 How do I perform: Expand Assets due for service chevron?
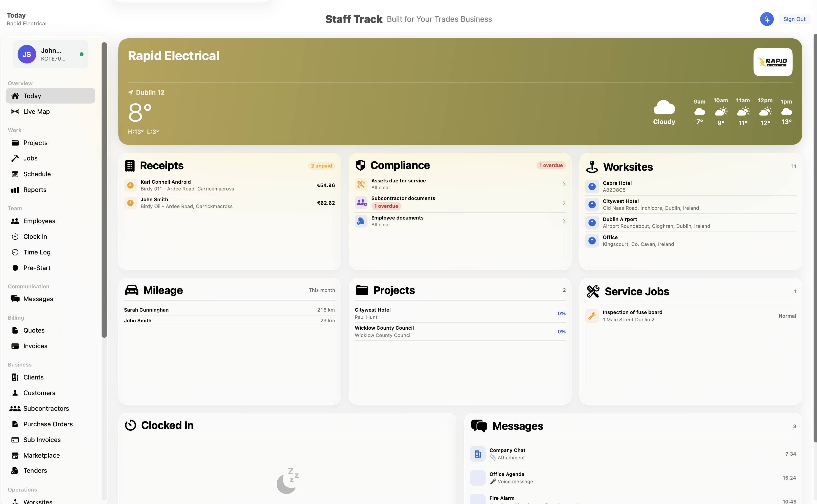[x=564, y=184]
